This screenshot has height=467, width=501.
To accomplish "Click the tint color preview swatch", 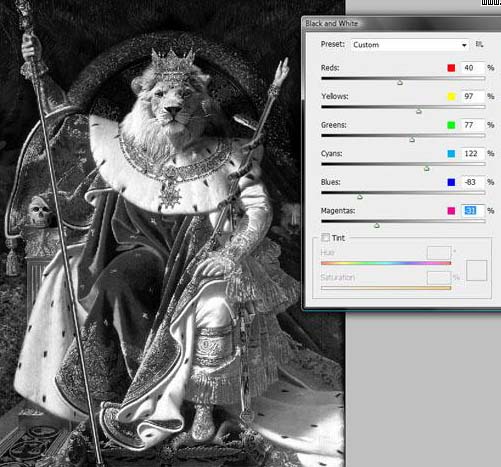I will pos(477,270).
